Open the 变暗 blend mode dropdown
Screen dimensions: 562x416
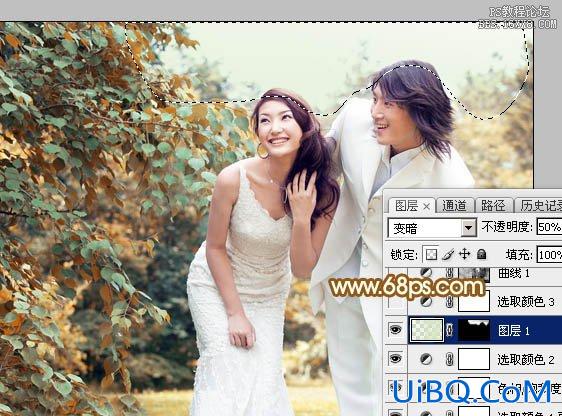[432, 228]
